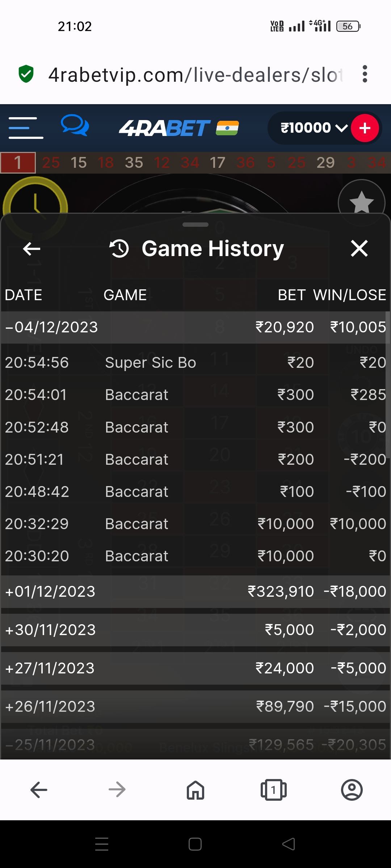The width and height of the screenshot is (391, 868).
Task: Tap the star favorites icon
Action: (361, 203)
